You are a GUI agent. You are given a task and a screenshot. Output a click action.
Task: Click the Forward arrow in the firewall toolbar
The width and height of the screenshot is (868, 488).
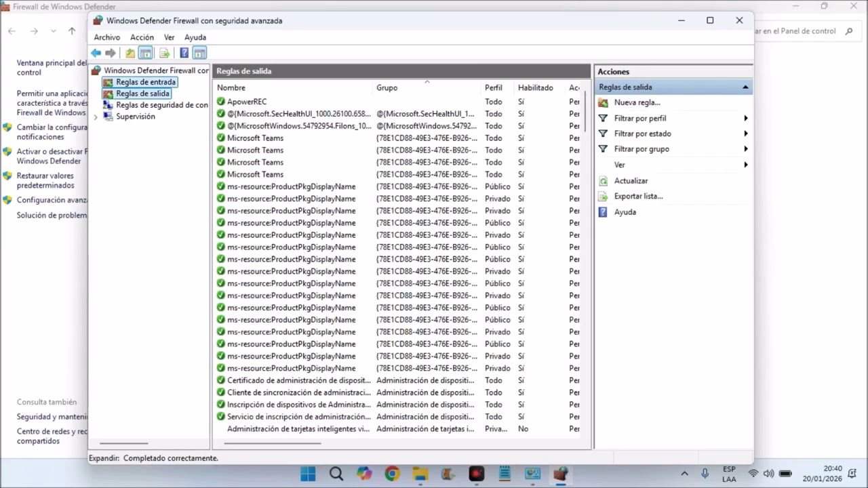click(111, 53)
